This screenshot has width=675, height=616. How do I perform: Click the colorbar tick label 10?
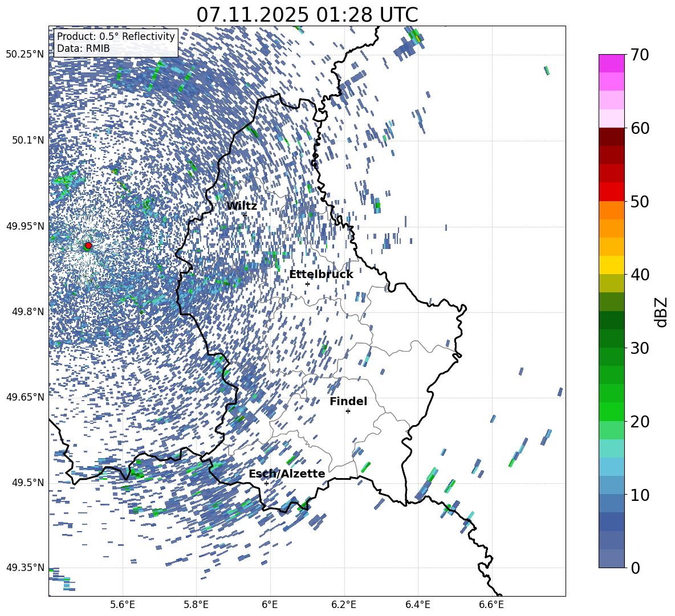click(x=640, y=495)
